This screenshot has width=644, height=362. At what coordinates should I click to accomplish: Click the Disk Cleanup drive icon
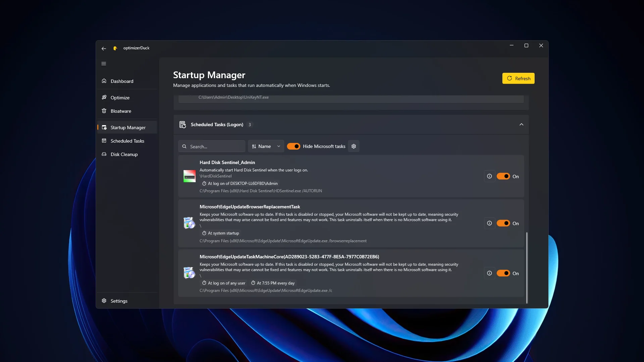point(104,154)
